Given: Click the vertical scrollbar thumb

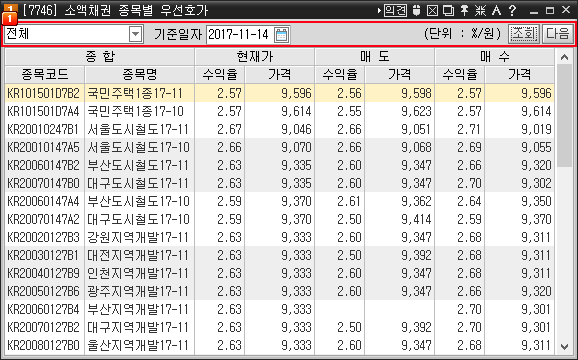Looking at the screenshot, I should click(564, 115).
